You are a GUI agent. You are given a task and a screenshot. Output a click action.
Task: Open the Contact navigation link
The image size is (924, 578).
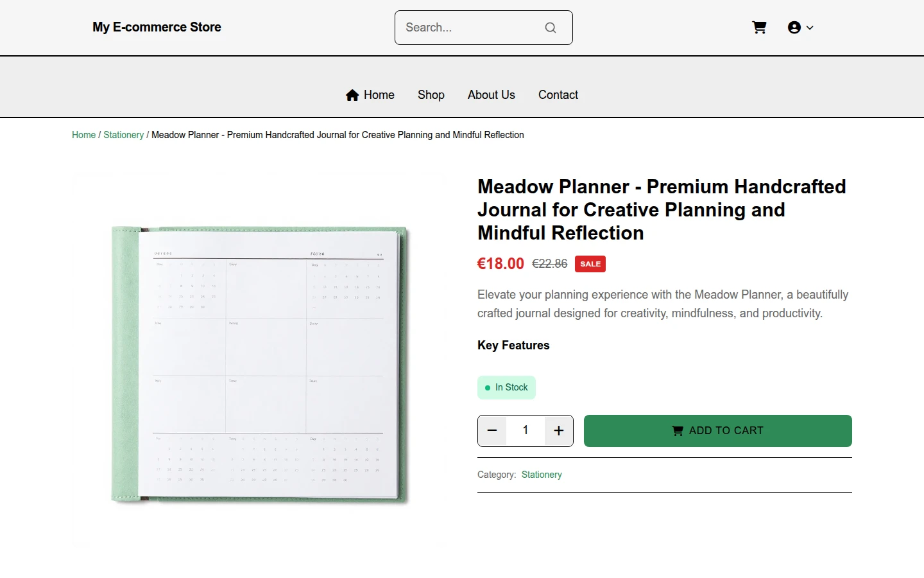(x=558, y=95)
